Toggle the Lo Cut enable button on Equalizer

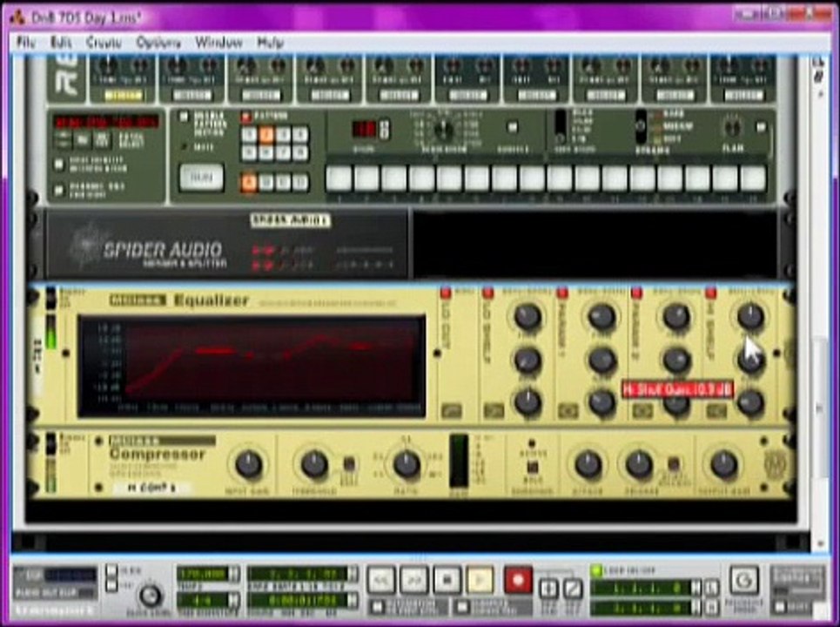click(445, 293)
